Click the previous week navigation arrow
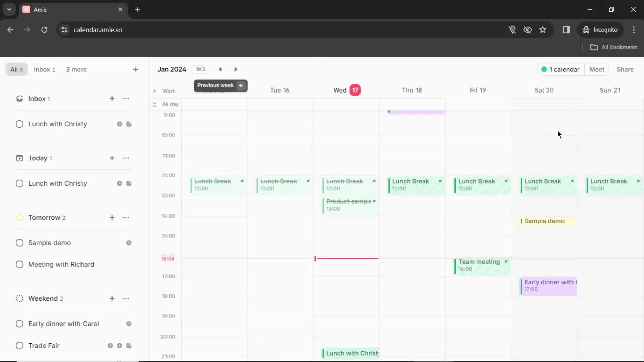The width and height of the screenshot is (644, 362). 220,69
